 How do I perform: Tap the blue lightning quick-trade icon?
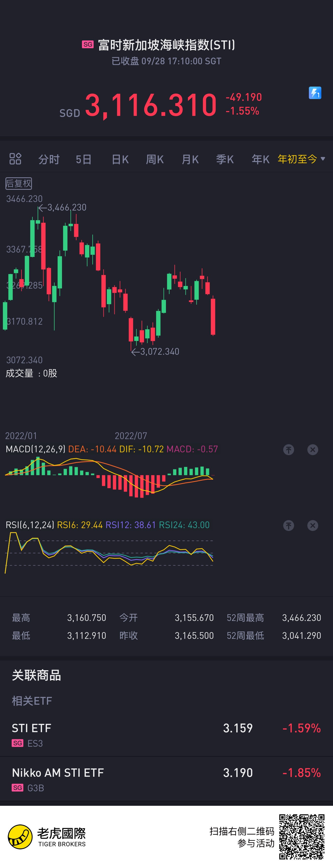tap(315, 93)
